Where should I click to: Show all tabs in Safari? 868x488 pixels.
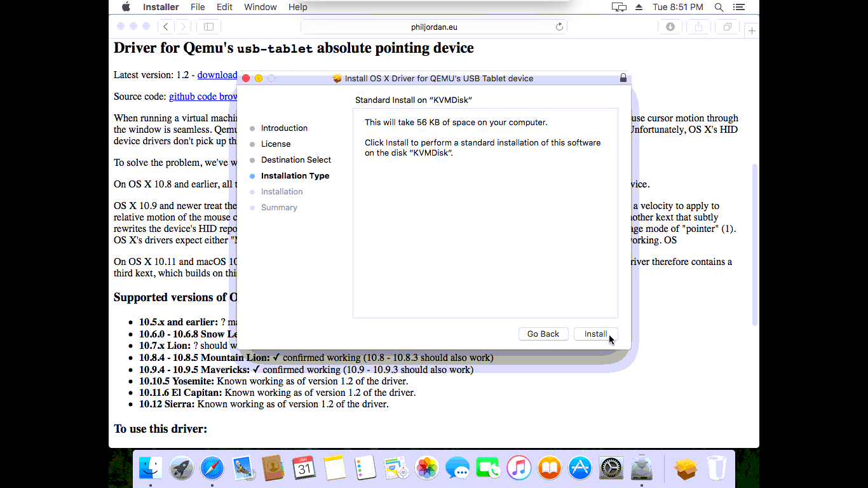[727, 27]
